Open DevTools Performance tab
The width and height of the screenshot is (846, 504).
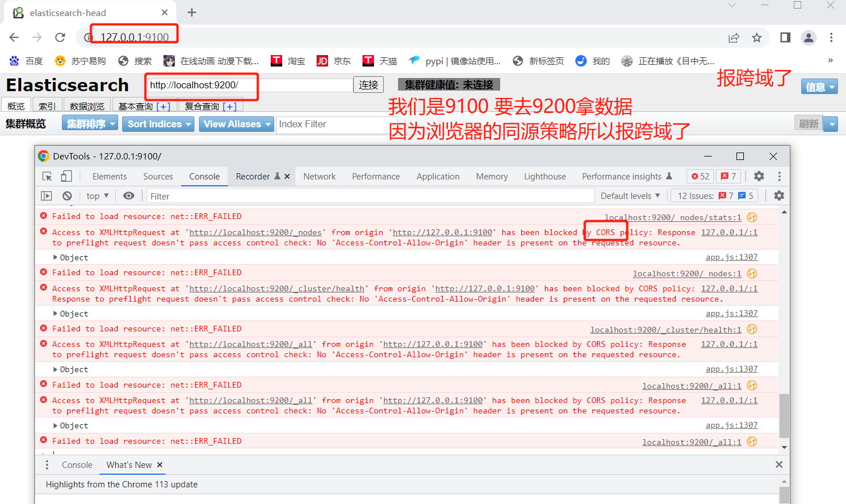(376, 177)
